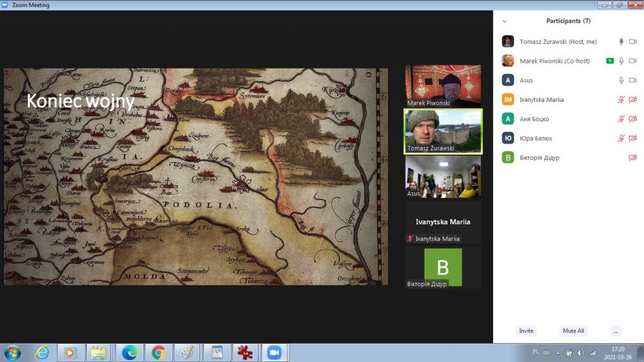
Task: Open Zoom from the Windows taskbar
Action: pyautogui.click(x=274, y=353)
